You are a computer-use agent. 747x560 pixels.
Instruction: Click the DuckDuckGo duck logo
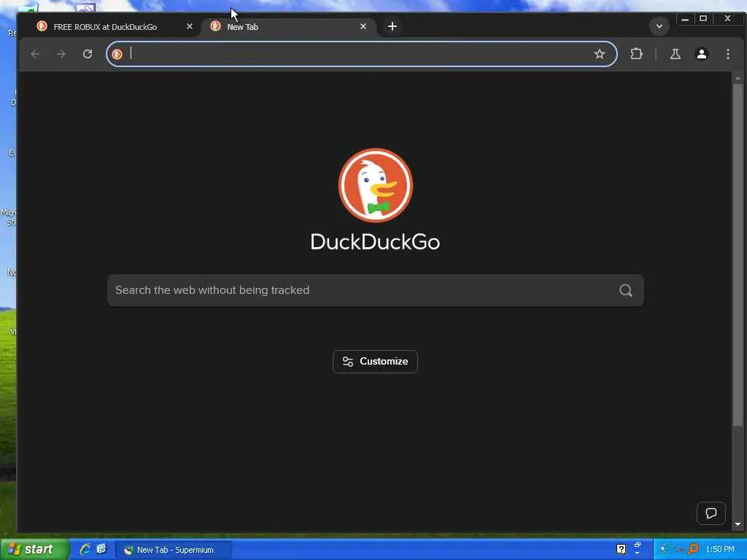(376, 185)
